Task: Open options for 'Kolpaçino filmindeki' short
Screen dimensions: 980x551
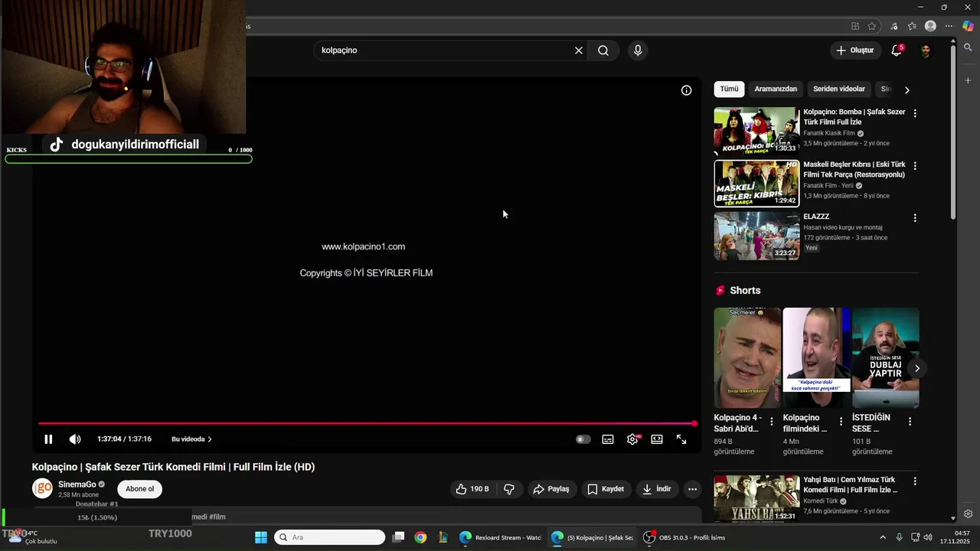Action: tap(841, 422)
